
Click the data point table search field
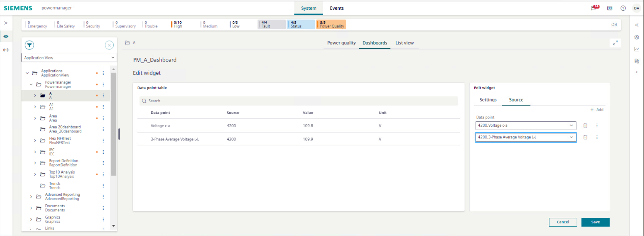[x=299, y=101]
